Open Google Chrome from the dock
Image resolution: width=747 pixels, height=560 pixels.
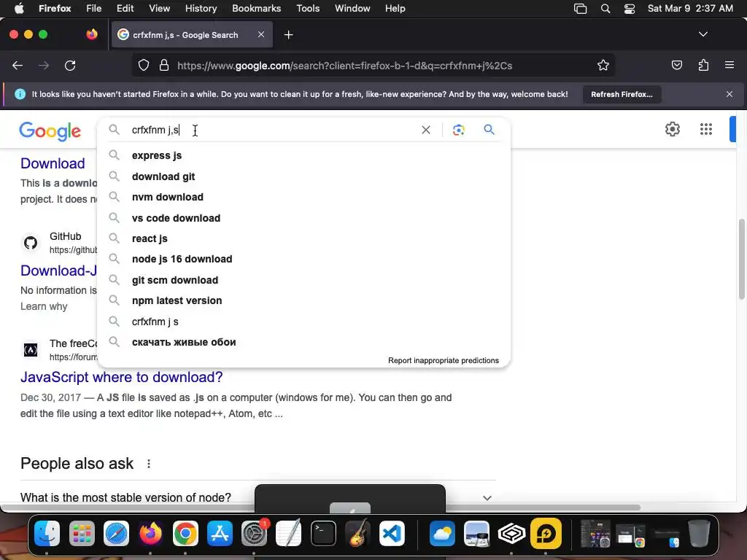click(185, 533)
